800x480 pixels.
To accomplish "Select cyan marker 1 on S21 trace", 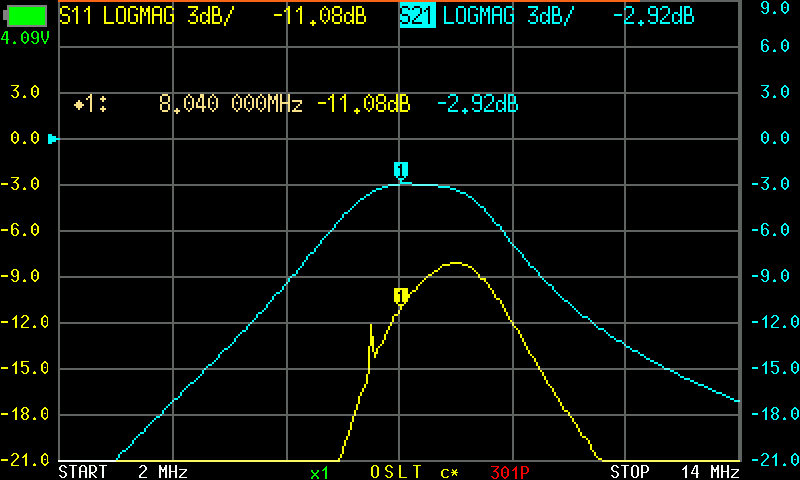I will click(401, 171).
